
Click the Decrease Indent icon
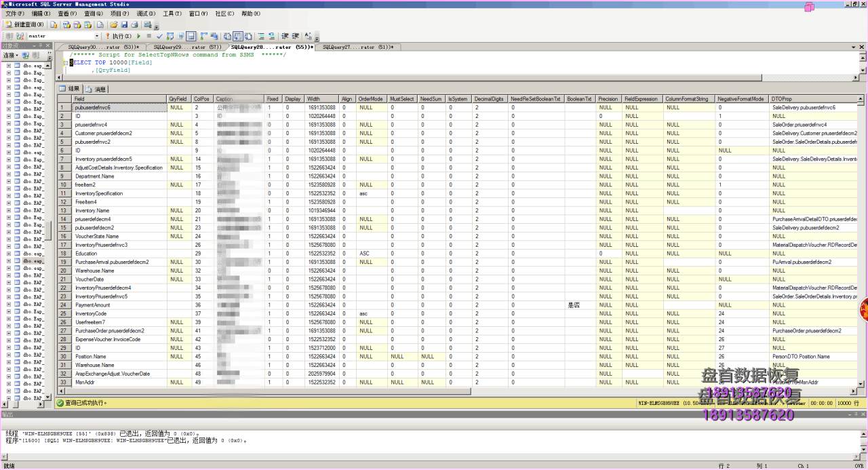[x=284, y=36]
